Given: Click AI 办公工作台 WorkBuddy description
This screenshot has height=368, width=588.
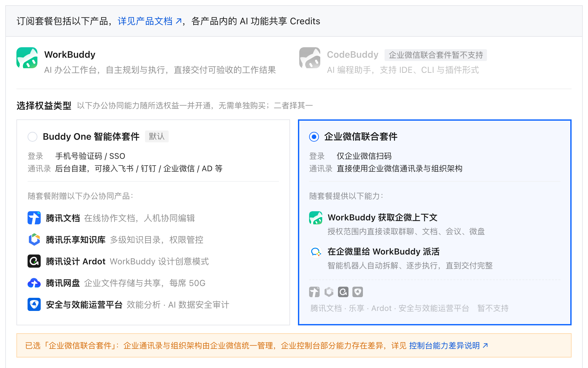Looking at the screenshot, I should pos(160,70).
